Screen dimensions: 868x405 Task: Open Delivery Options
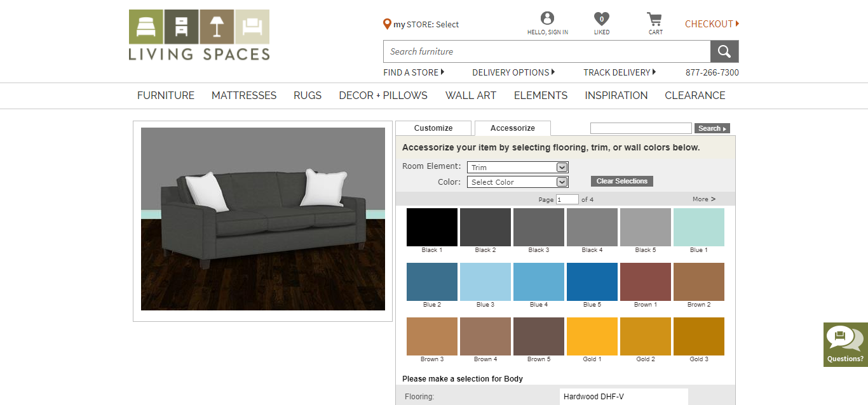point(513,72)
